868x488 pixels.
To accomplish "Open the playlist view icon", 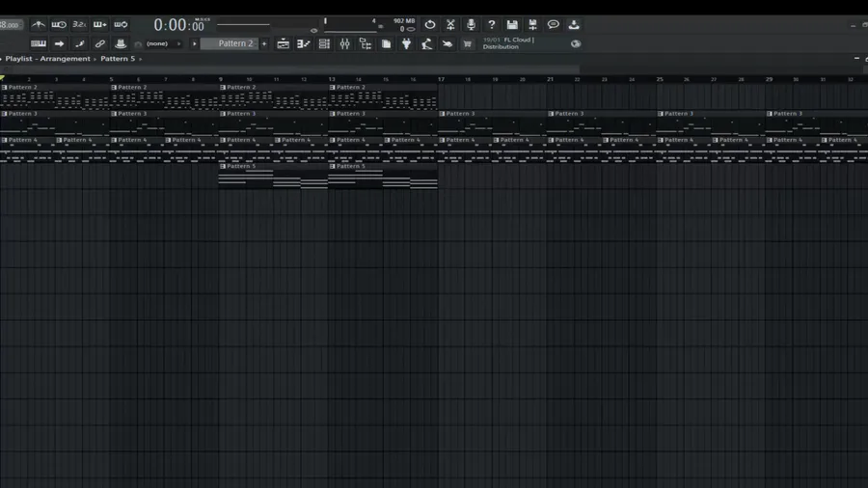I will coord(283,43).
